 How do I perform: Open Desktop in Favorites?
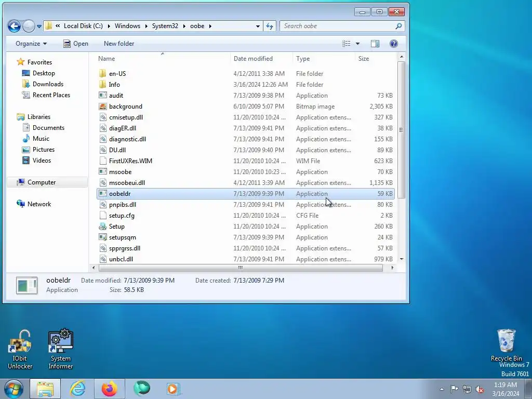click(44, 73)
